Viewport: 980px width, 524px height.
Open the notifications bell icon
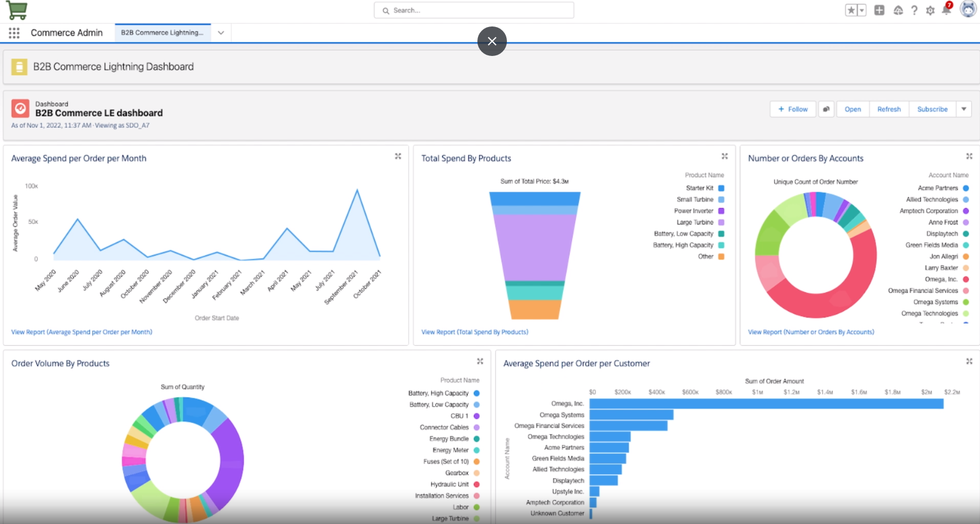click(x=946, y=10)
